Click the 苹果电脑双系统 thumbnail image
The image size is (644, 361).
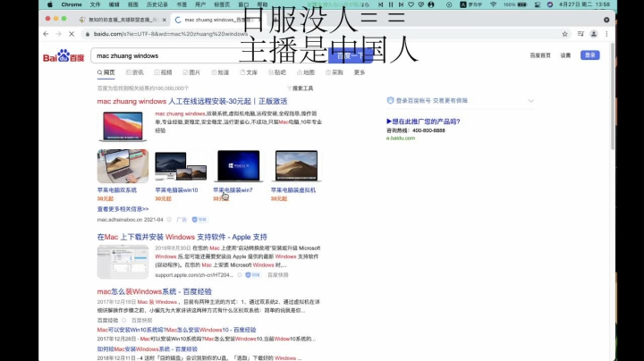coord(123,166)
